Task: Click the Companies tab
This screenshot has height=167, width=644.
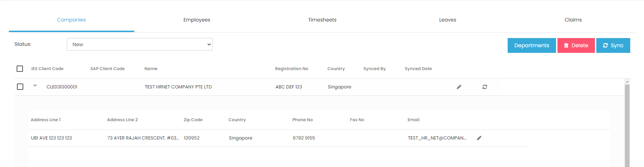Action: [x=71, y=20]
